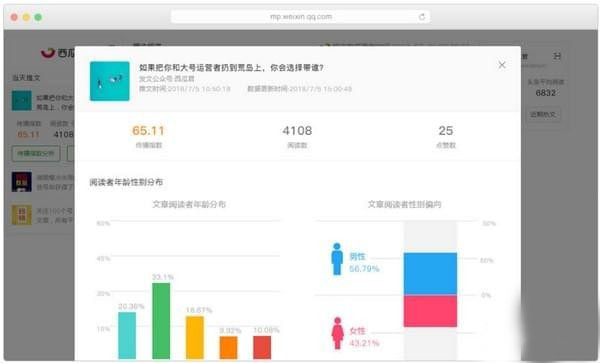
Task: Open the yellow article thumbnail in the background list
Action: [21, 215]
